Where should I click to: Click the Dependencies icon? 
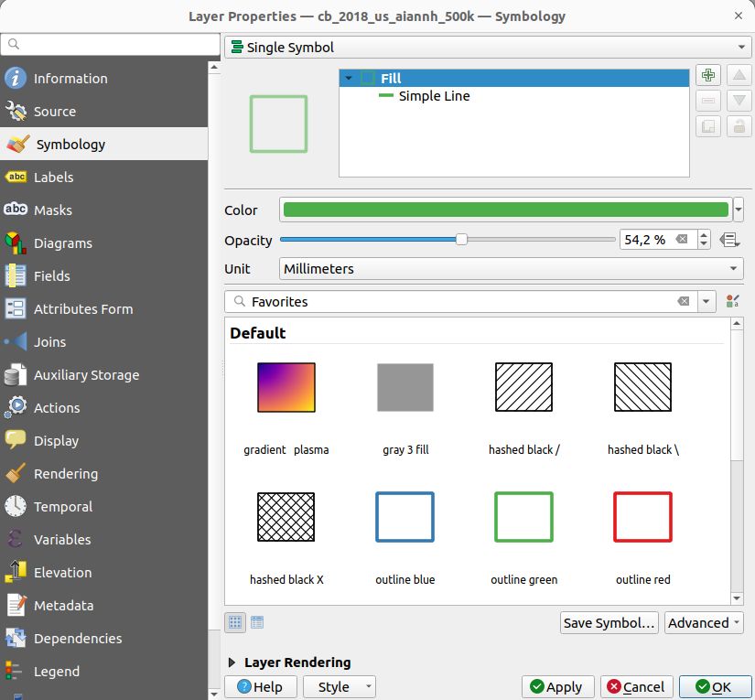click(x=16, y=638)
